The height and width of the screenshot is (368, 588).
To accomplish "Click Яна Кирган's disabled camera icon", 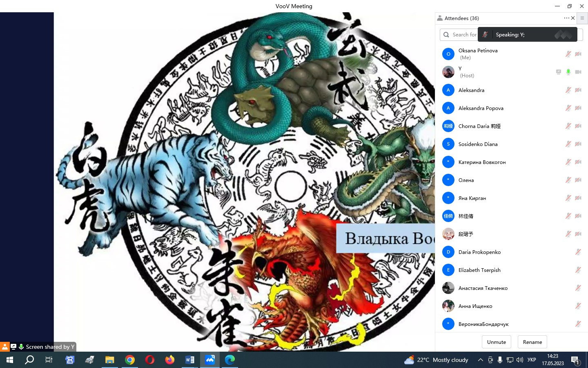I will [578, 198].
